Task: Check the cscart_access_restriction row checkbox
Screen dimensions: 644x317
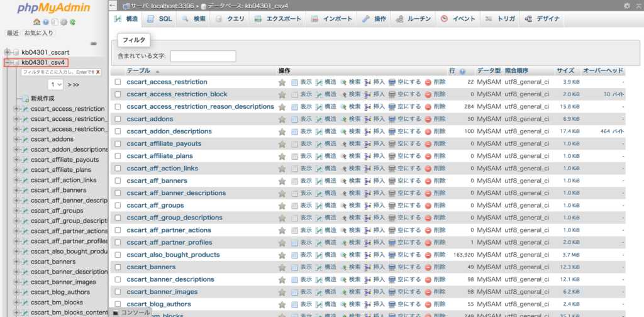Action: pyautogui.click(x=118, y=82)
